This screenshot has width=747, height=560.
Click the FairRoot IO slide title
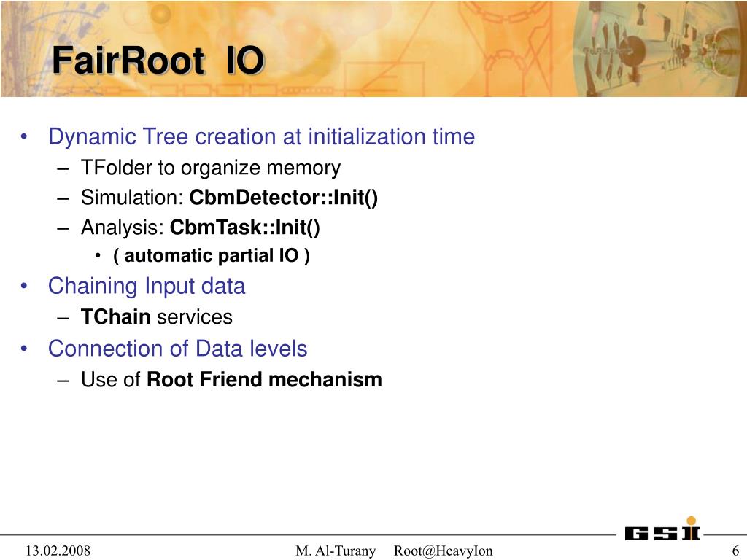pyautogui.click(x=158, y=61)
